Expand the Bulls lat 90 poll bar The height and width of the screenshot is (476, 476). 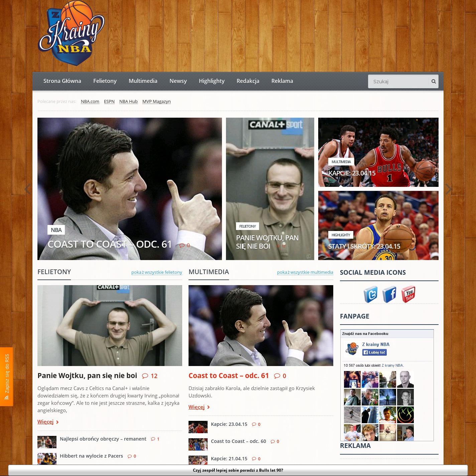tap(238, 470)
